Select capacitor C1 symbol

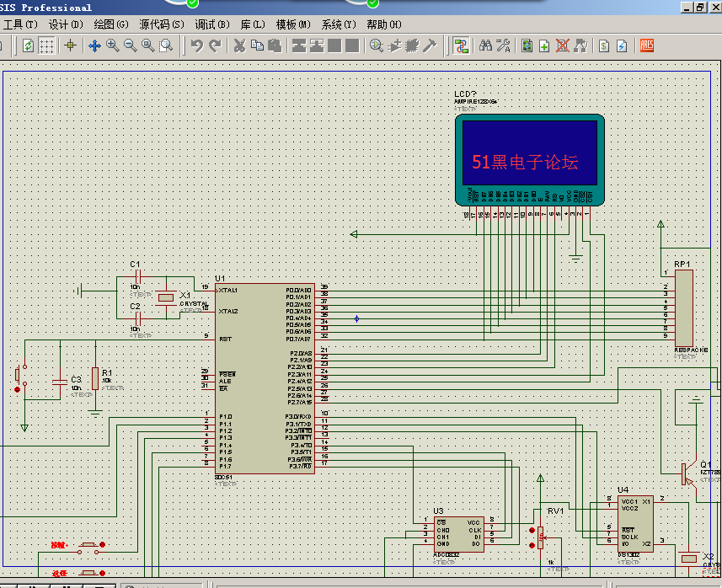tap(137, 277)
